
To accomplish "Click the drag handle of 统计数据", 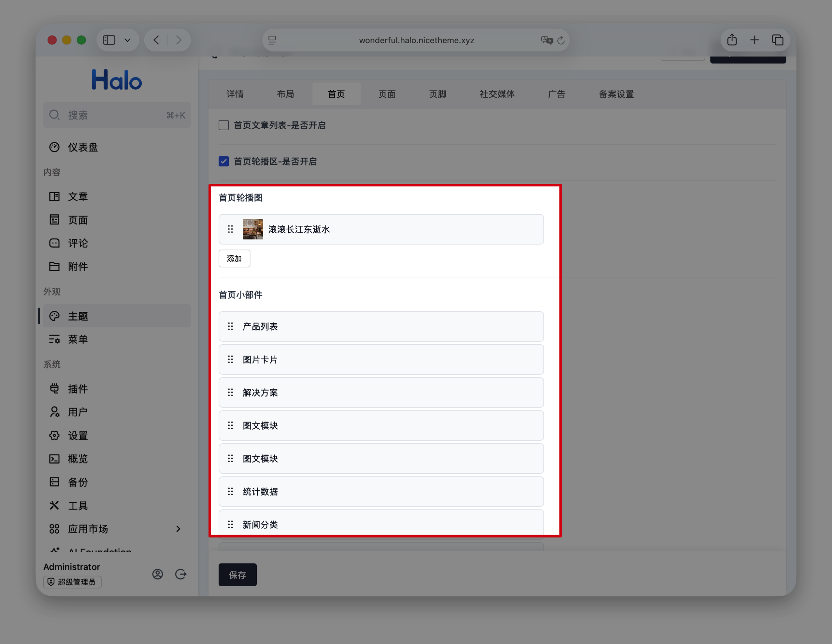I will 230,491.
